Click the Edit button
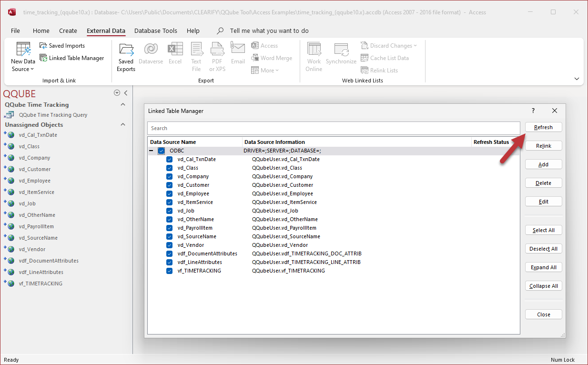588x365 pixels. (x=543, y=202)
